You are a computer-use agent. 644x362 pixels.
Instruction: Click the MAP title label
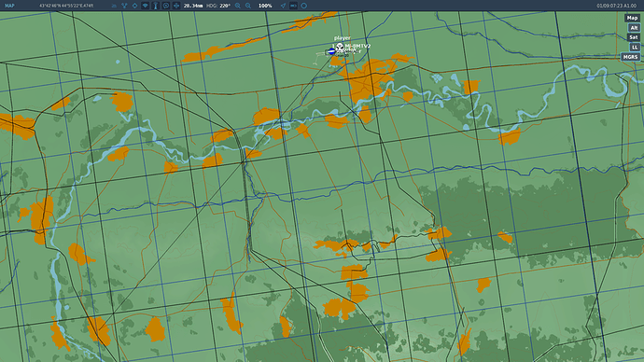9,6
